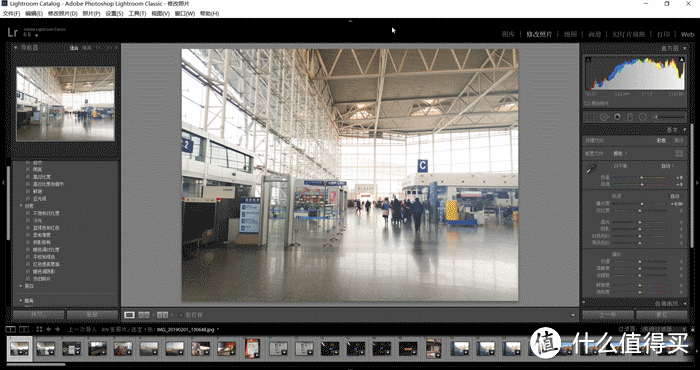Click the 曝光度 exposure slider
Image resolution: width=700 pixels, height=370 pixels.
(x=640, y=204)
